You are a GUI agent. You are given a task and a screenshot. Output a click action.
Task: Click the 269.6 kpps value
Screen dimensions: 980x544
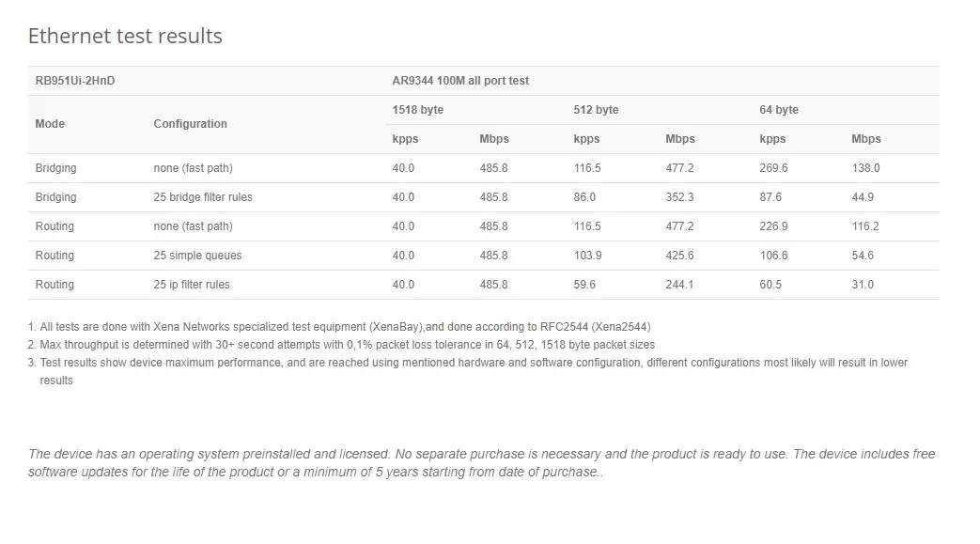[x=773, y=168]
